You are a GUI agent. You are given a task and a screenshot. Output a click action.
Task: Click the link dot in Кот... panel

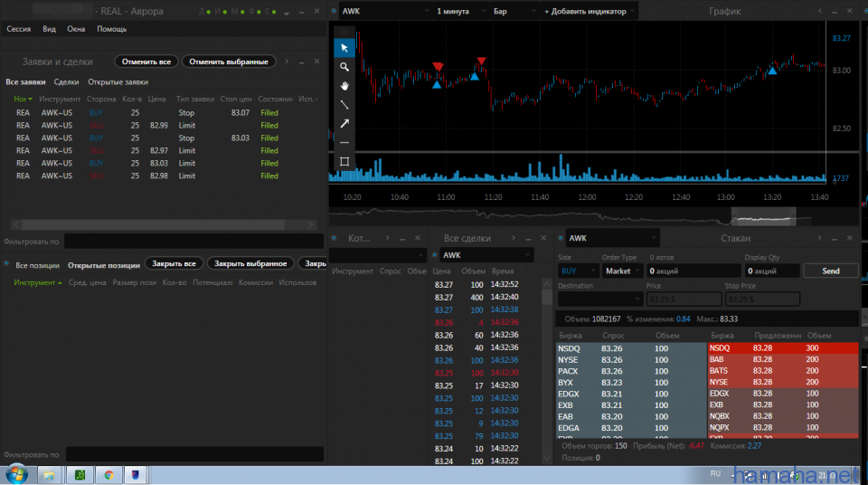(334, 238)
